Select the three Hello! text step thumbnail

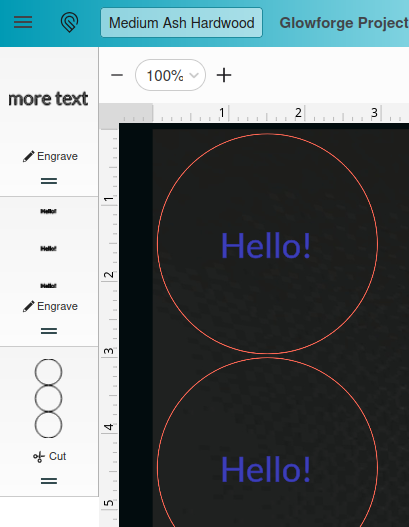[x=48, y=248]
